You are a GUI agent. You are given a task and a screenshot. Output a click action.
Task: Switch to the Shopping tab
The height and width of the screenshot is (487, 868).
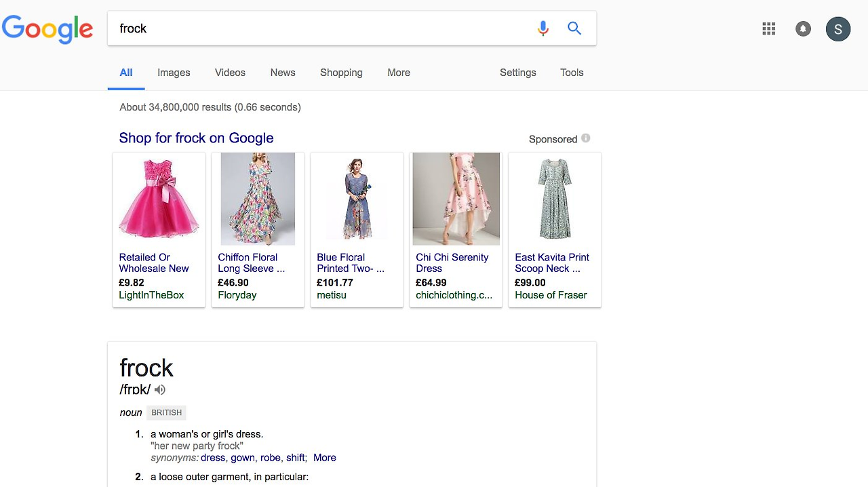click(341, 73)
